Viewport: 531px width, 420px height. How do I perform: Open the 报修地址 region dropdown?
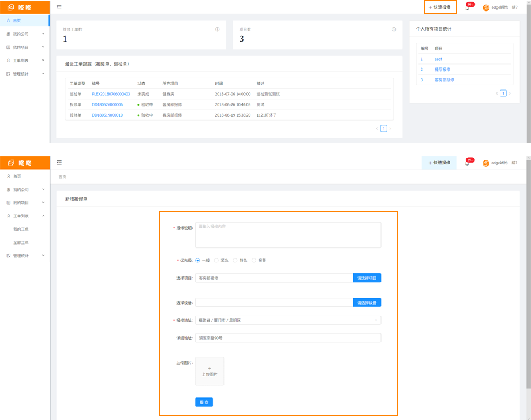point(288,320)
